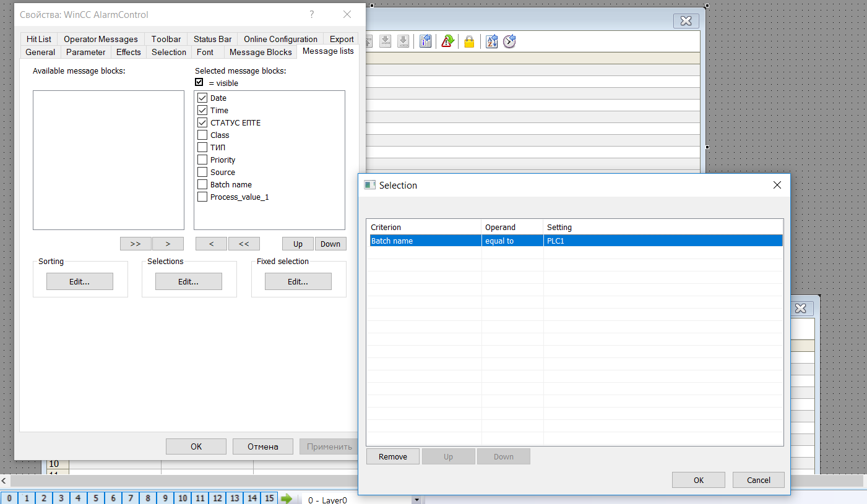The image size is (867, 504).
Task: Click the clock time base icon
Action: click(x=509, y=41)
